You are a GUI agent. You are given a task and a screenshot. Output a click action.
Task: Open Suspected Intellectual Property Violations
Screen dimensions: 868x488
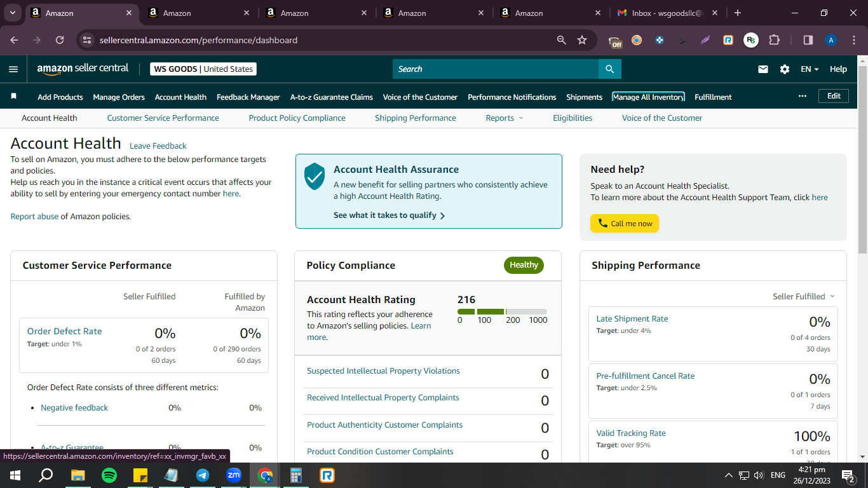(x=383, y=371)
